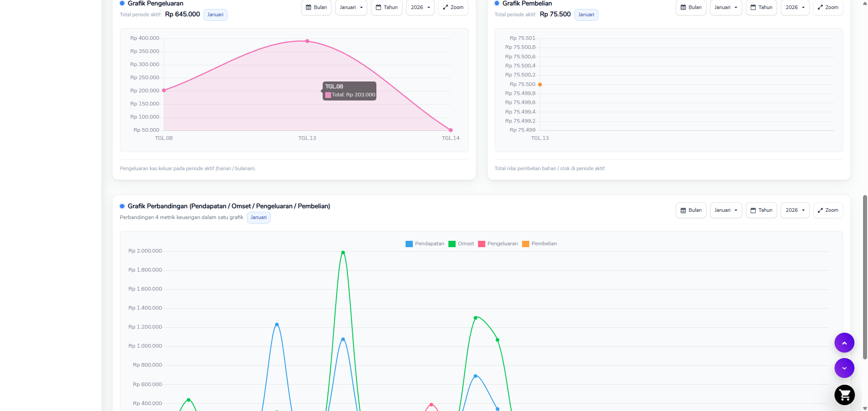Open Januari month dropdown in Grafik Pembelian
This screenshot has height=411, width=868.
726,7
